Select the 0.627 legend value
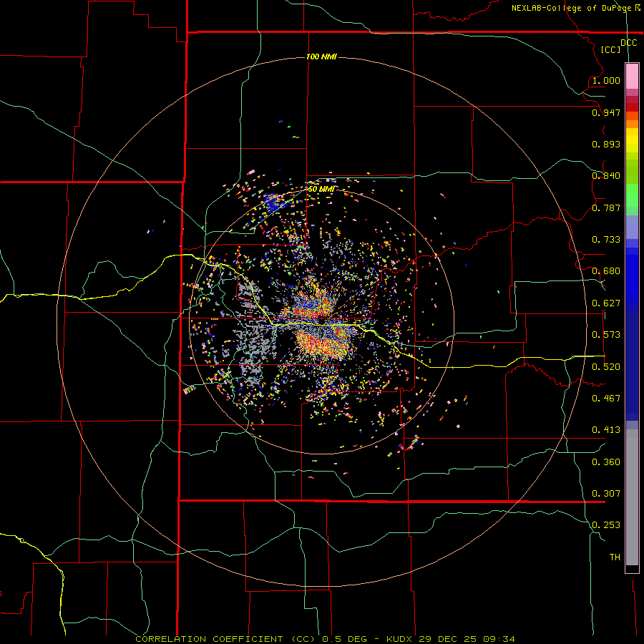The image size is (644, 644). (x=606, y=303)
